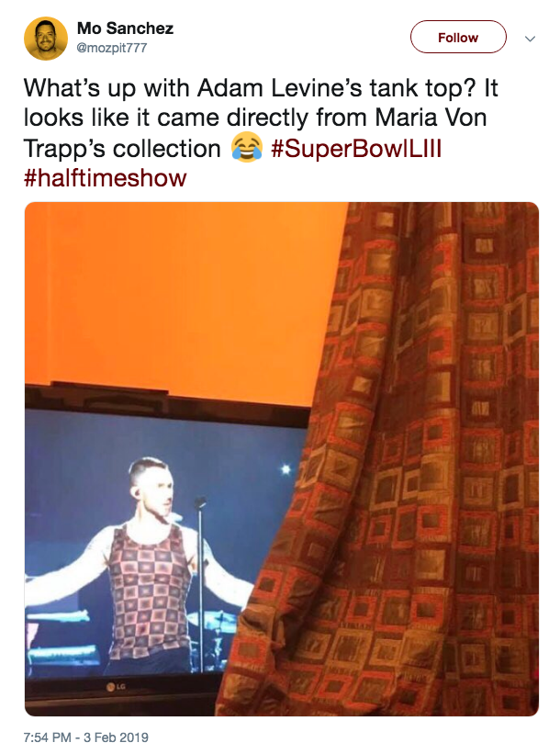Click the bright stage star light on TV
The image size is (560, 754).
pos(286,468)
